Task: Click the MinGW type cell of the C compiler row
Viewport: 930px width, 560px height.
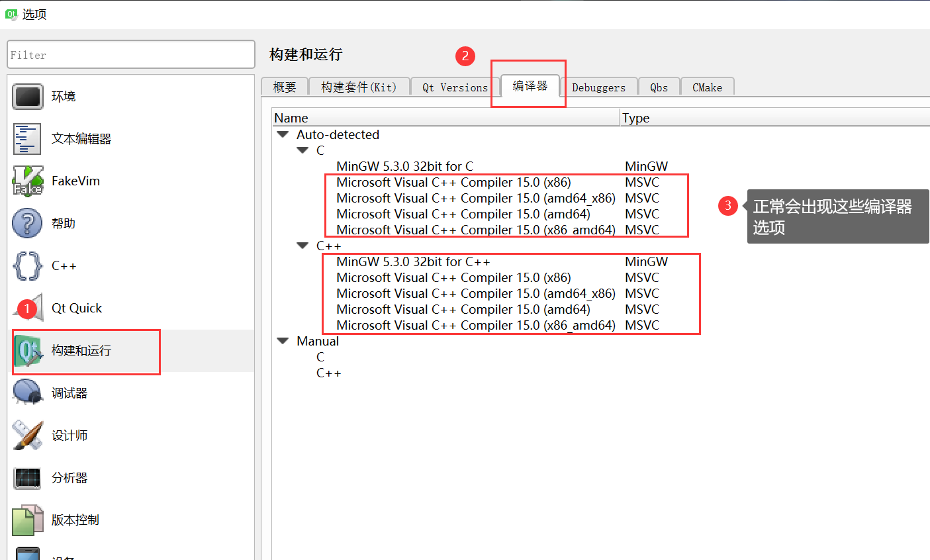Action: 646,166
